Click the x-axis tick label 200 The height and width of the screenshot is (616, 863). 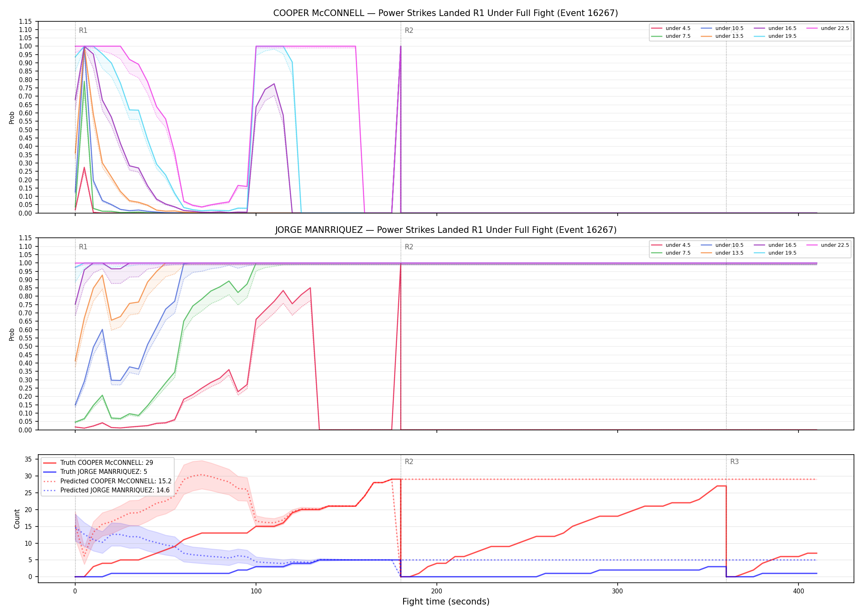point(437,591)
